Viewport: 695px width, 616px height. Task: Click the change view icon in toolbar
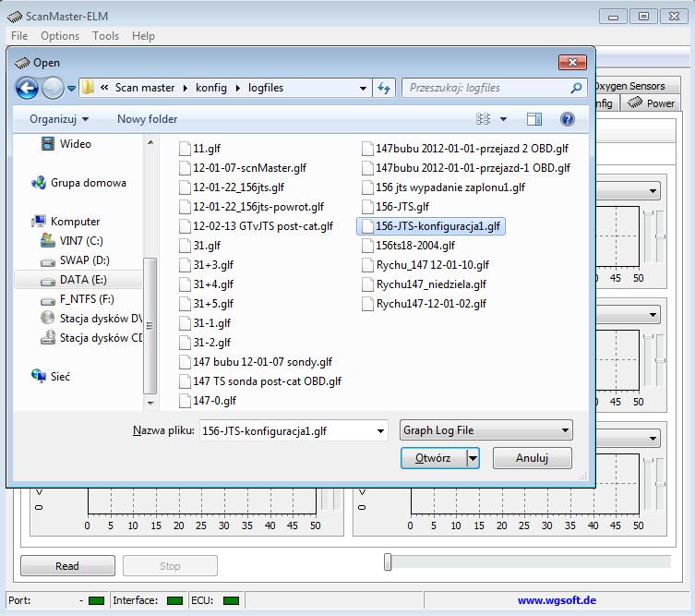click(x=483, y=119)
